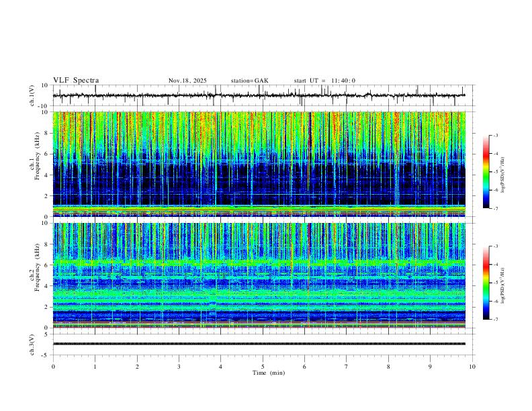The height and width of the screenshot is (411, 532).
Task: Click the upper "log(PSD)(V²/Hz)" color bar caption
Action: [503, 175]
